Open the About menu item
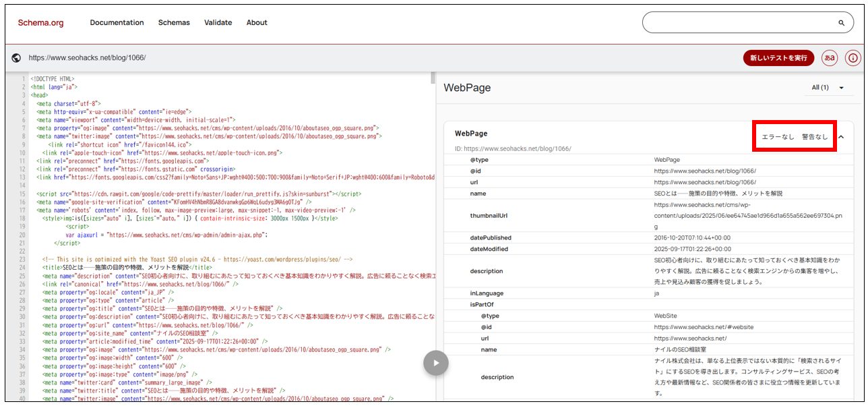Viewport: 868px width, 406px height. point(257,22)
